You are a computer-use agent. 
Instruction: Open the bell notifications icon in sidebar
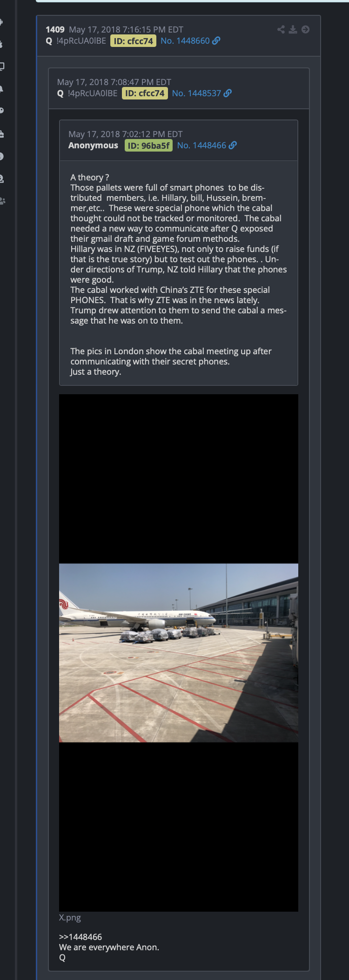pos(2,88)
